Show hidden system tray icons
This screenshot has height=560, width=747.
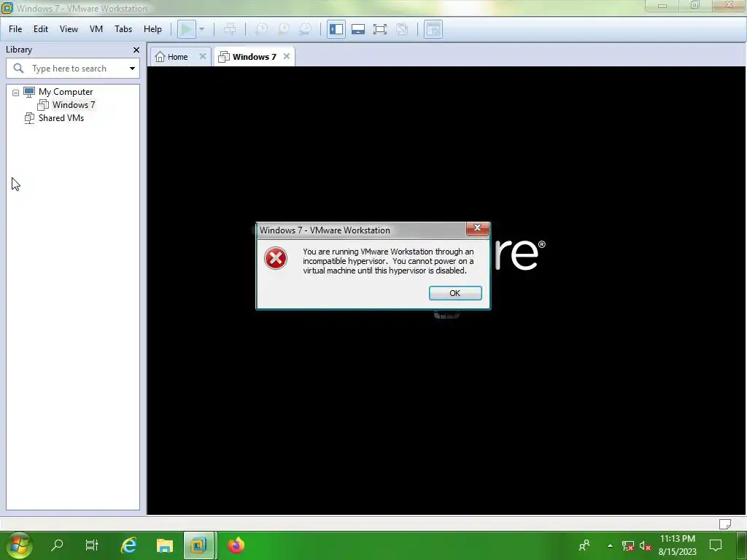[x=610, y=545]
